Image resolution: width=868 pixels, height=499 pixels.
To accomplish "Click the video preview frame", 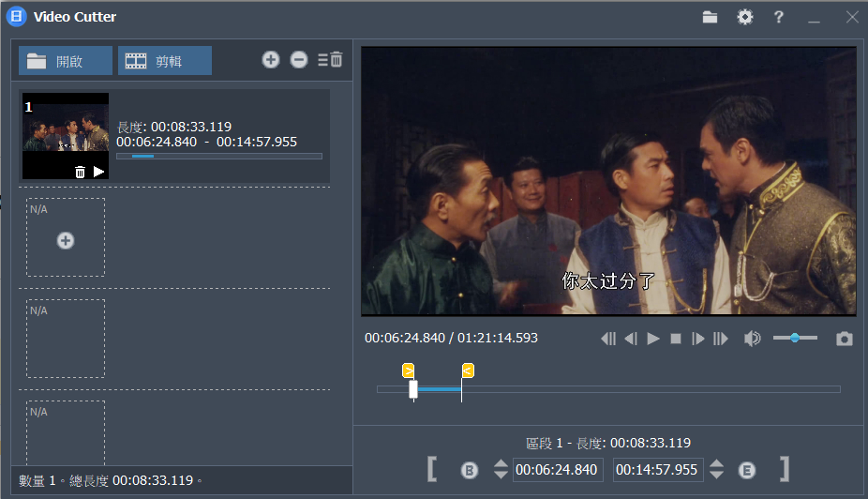I will point(608,181).
